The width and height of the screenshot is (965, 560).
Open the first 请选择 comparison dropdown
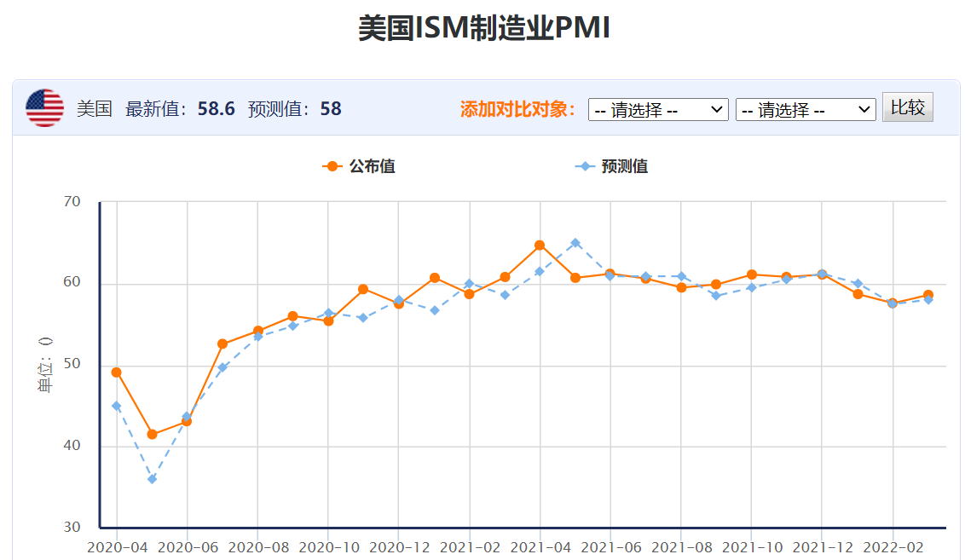pyautogui.click(x=657, y=110)
